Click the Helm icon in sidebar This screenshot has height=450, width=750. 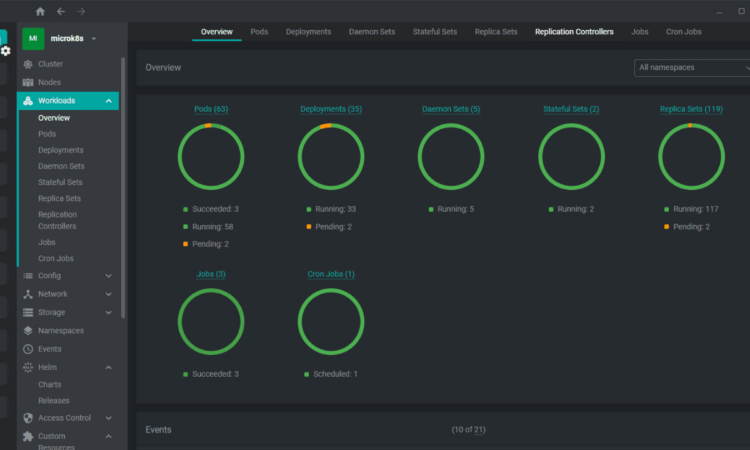point(28,368)
